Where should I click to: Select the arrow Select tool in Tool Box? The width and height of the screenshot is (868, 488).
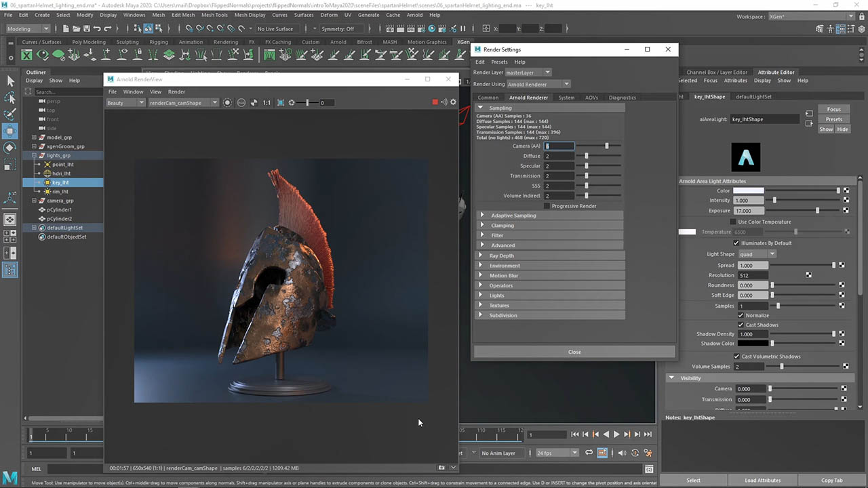point(10,81)
